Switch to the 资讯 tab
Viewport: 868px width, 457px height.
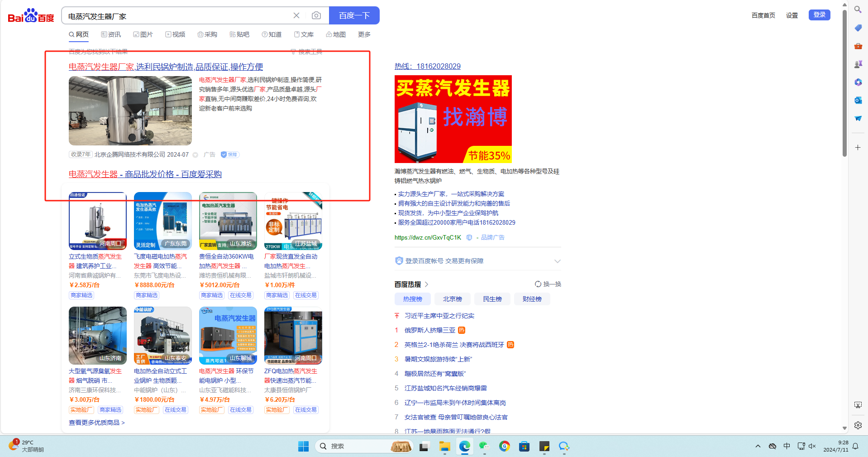click(111, 34)
